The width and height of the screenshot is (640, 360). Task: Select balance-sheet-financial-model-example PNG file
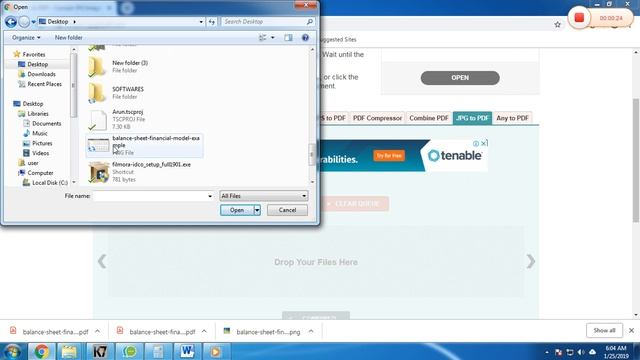pos(144,145)
